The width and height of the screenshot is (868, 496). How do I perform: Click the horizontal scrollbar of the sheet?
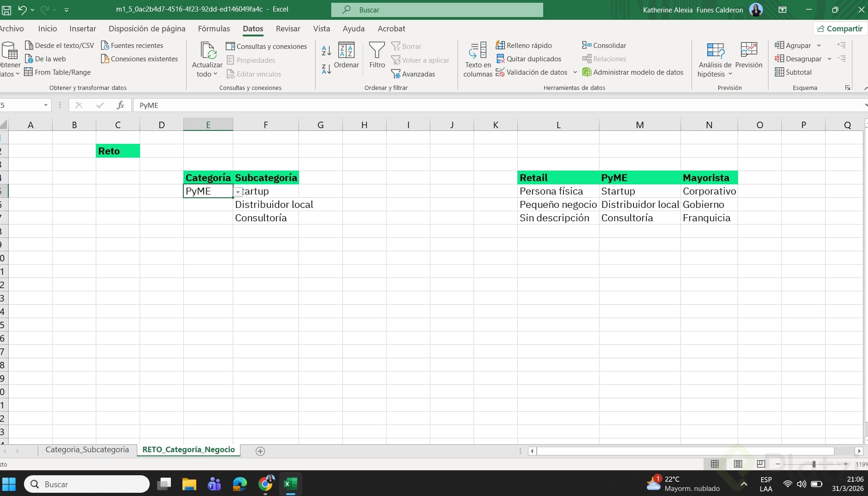686,451
